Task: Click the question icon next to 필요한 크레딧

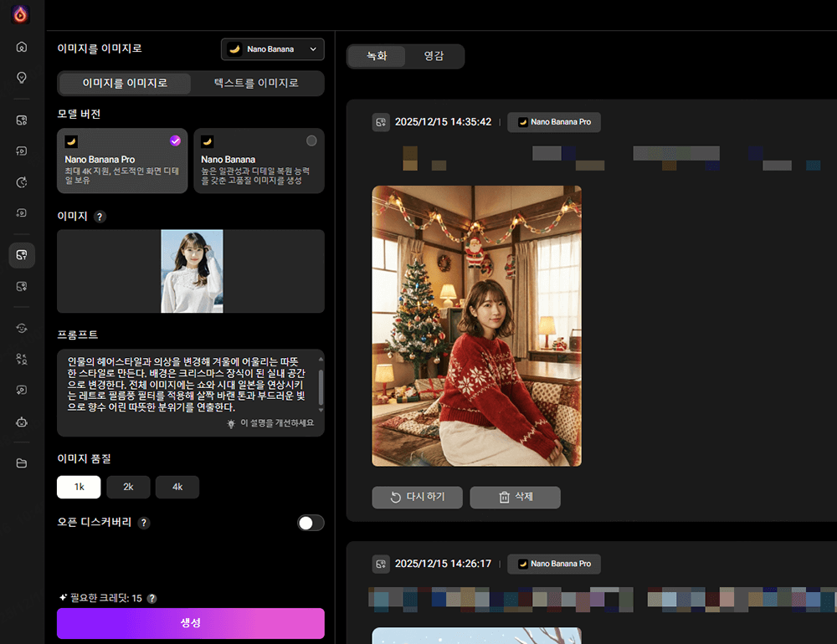Action: pos(151,598)
